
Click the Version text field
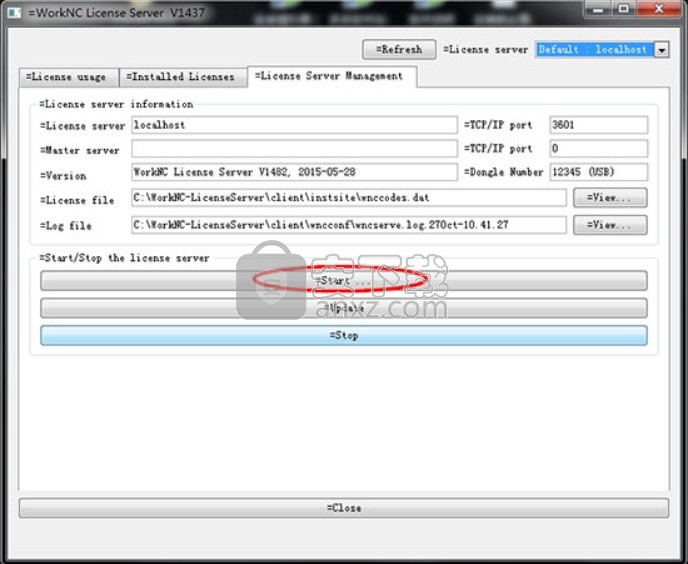pyautogui.click(x=294, y=172)
